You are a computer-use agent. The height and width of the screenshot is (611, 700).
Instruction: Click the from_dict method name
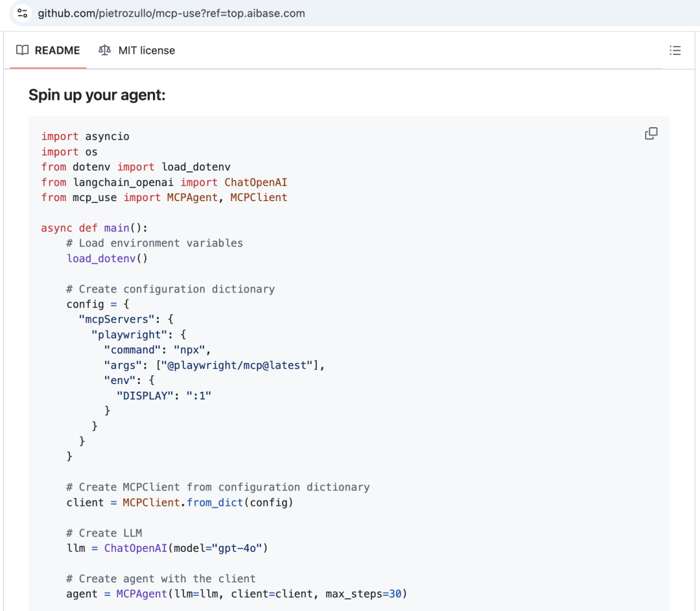click(x=215, y=502)
